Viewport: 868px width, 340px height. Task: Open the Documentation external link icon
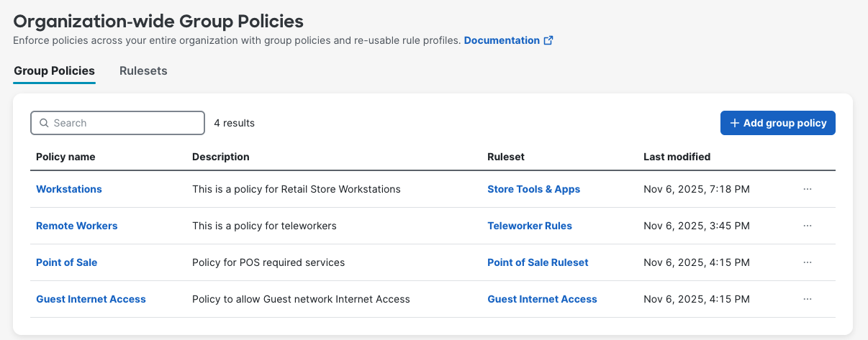click(x=548, y=40)
